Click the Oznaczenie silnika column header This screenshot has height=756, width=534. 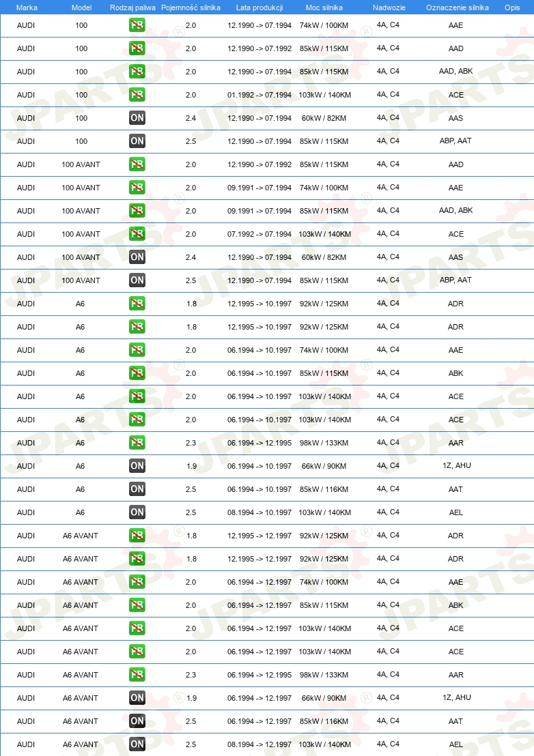coord(458,8)
